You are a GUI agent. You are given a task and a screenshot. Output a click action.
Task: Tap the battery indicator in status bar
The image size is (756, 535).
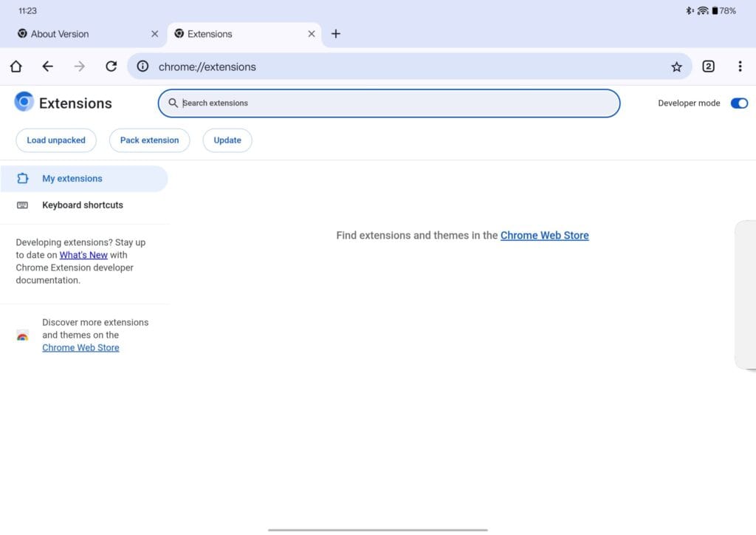coord(724,10)
